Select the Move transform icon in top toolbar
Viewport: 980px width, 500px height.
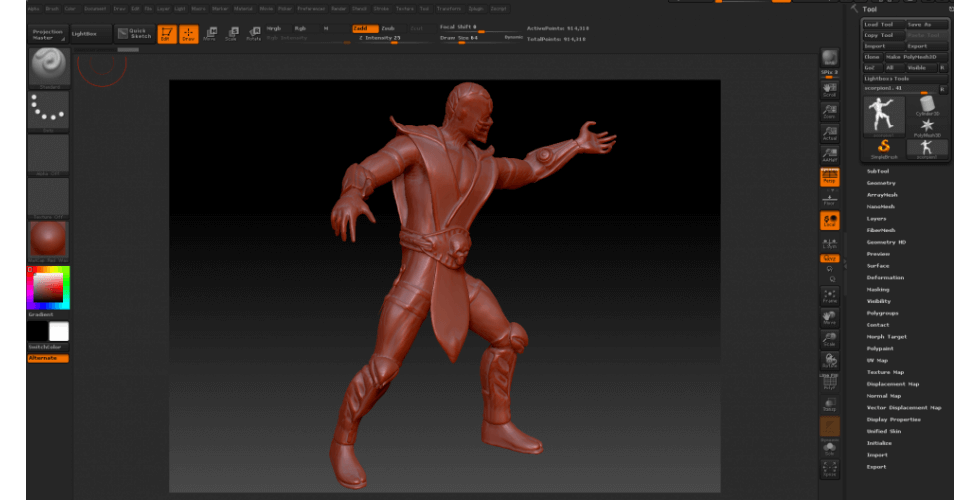pyautogui.click(x=209, y=34)
